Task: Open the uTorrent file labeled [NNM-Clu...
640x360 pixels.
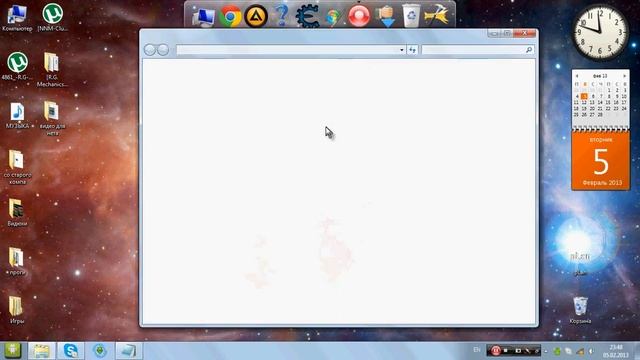Action: click(53, 17)
